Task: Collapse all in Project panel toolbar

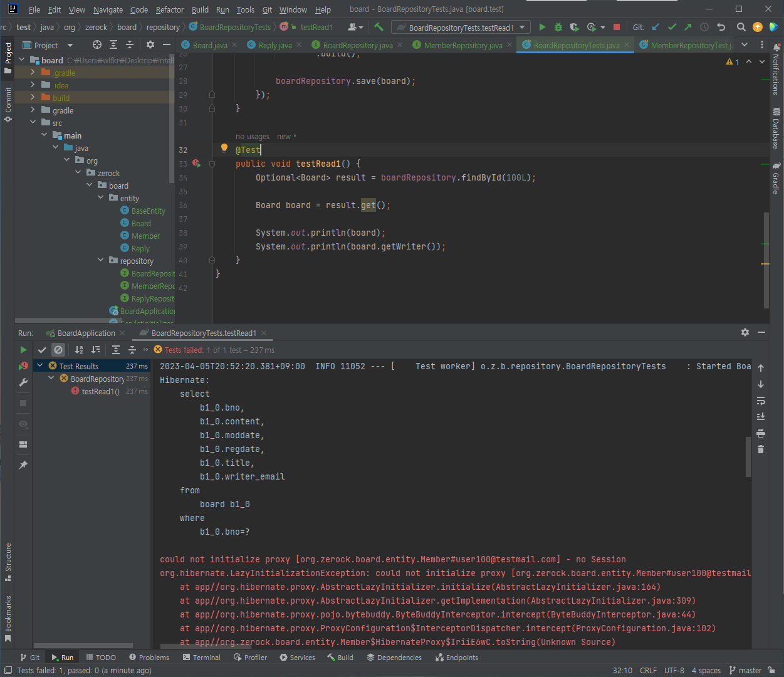Action: [130, 45]
